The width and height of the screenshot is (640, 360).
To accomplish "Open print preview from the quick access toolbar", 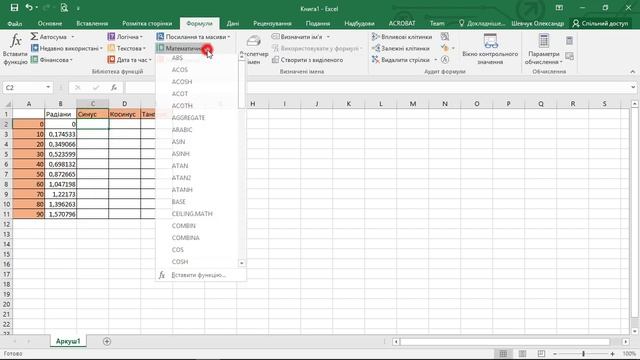I will point(64,8).
